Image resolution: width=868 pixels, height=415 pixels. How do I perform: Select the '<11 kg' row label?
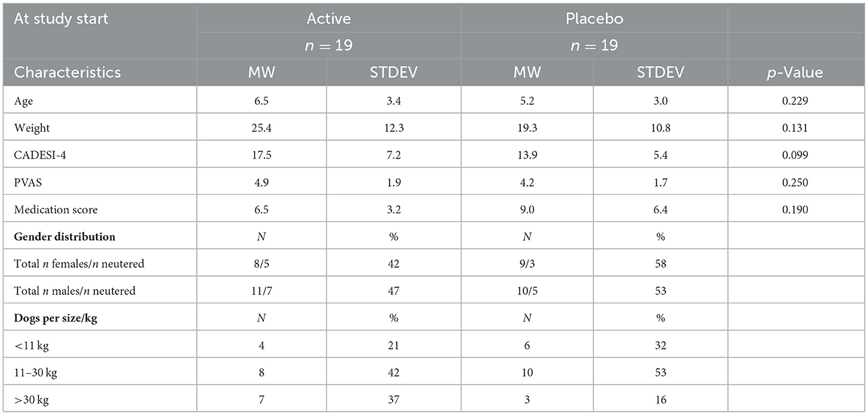coord(30,346)
